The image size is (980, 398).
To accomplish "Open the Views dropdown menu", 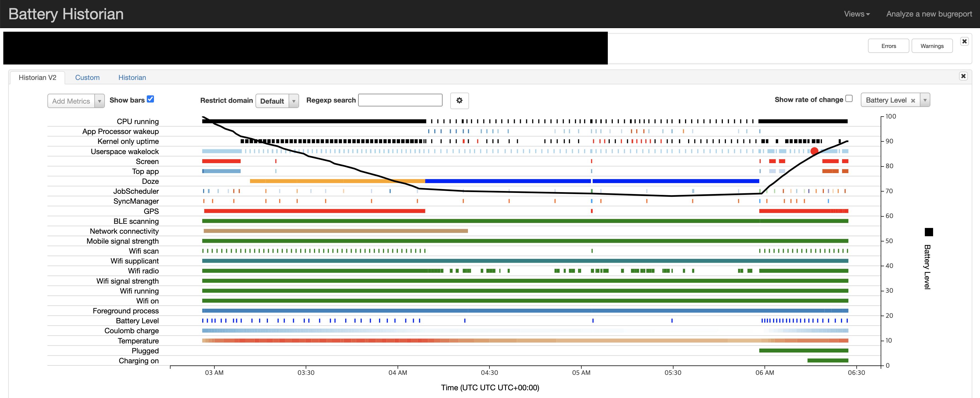I will coord(857,14).
